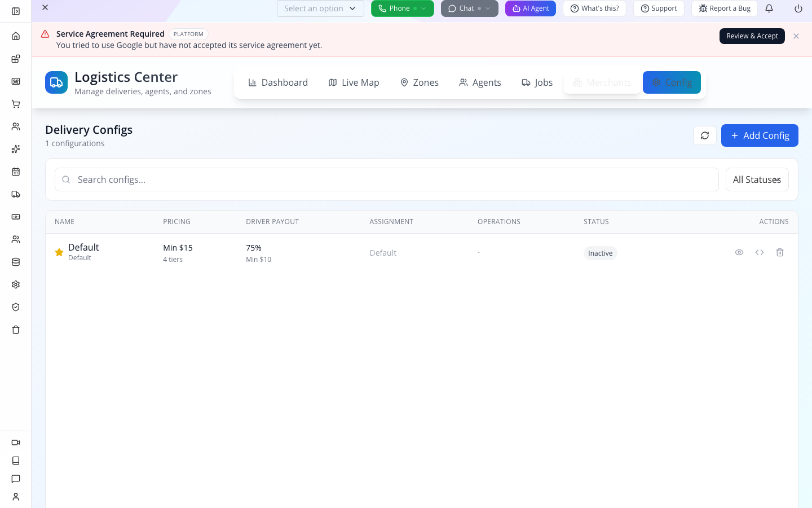The height and width of the screenshot is (508, 812).
Task: Open the shield check icon in sidebar
Action: (x=16, y=307)
